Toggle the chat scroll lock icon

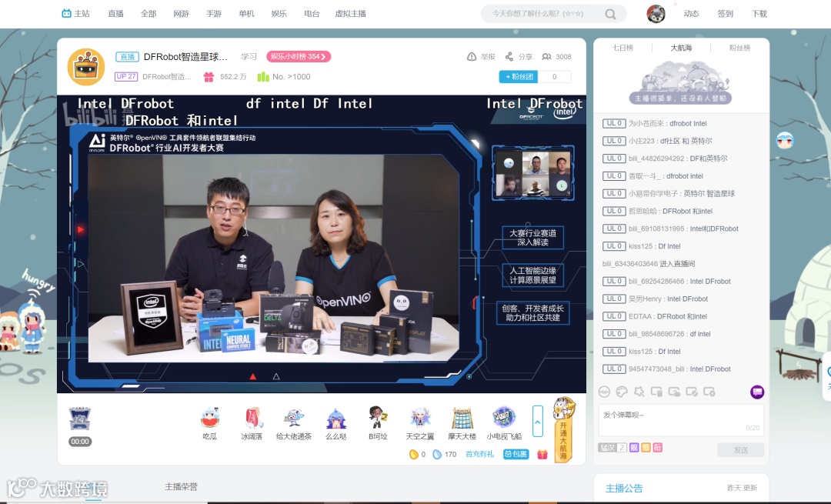coord(674,392)
